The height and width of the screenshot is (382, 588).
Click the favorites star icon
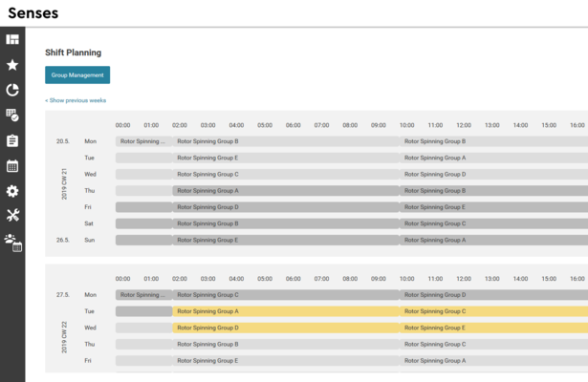pos(12,65)
